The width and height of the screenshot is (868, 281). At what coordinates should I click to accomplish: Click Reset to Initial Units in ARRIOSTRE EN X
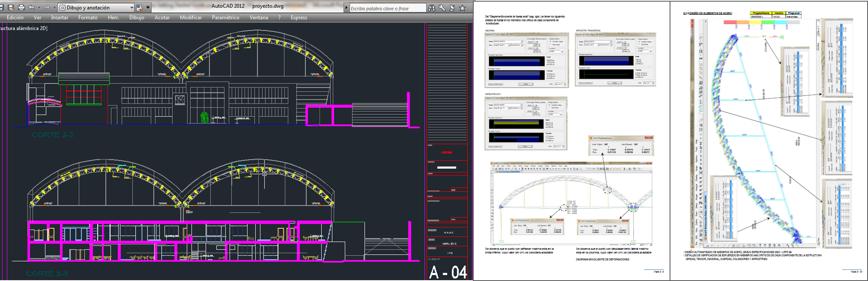[x=496, y=146]
